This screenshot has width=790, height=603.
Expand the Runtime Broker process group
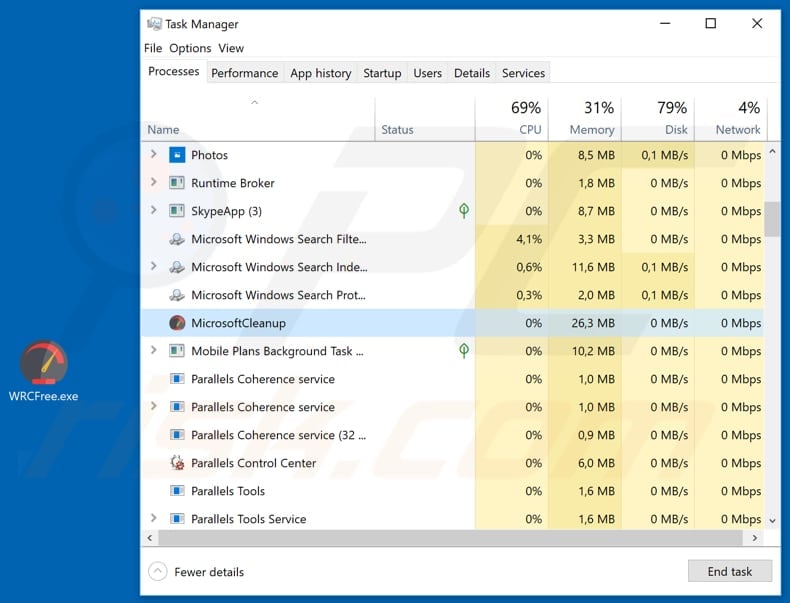(x=153, y=182)
